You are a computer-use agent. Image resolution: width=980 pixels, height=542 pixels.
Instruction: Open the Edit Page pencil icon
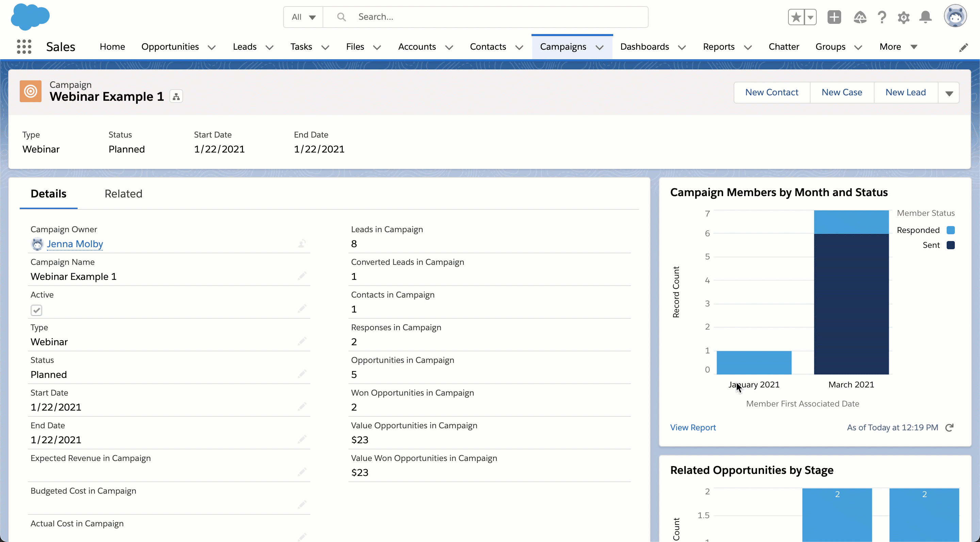click(964, 47)
